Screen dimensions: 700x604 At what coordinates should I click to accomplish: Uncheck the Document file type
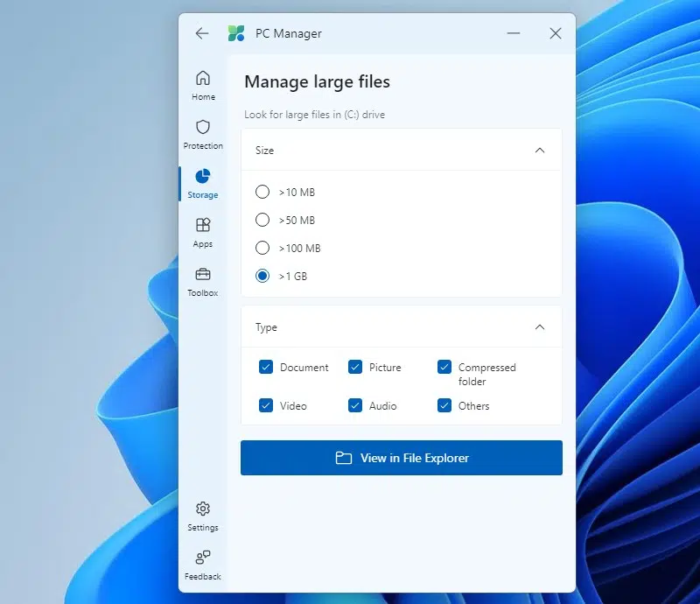pos(266,367)
